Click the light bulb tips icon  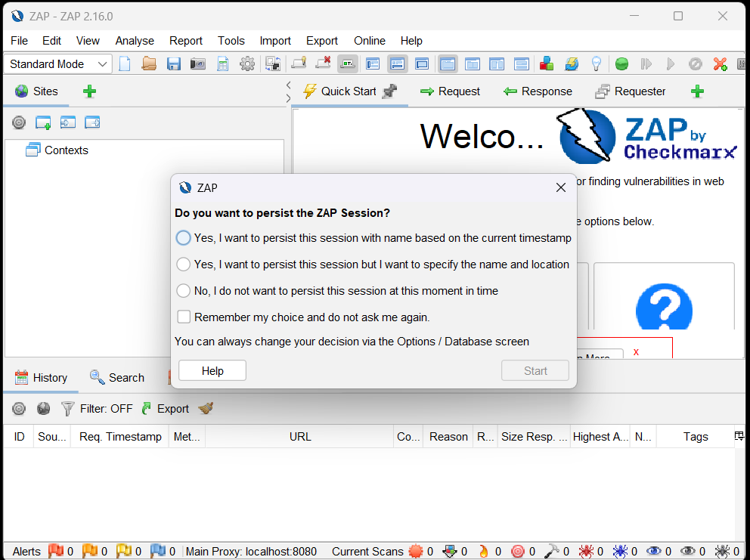pyautogui.click(x=596, y=63)
